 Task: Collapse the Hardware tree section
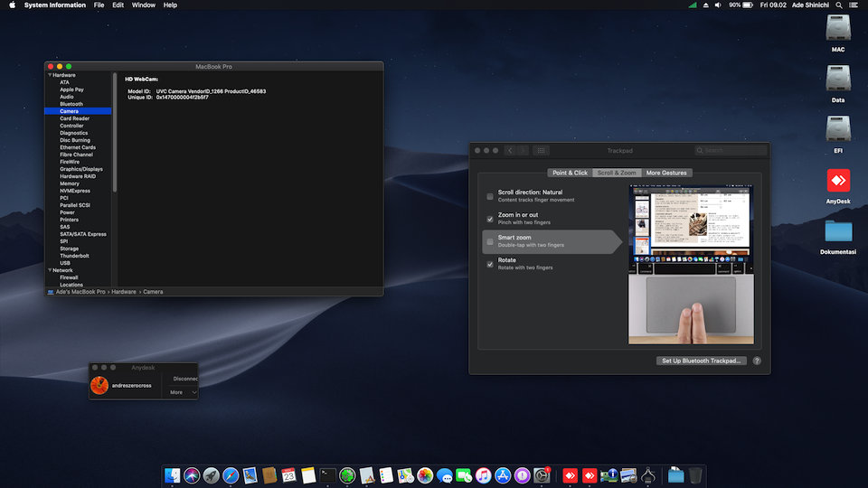point(49,75)
